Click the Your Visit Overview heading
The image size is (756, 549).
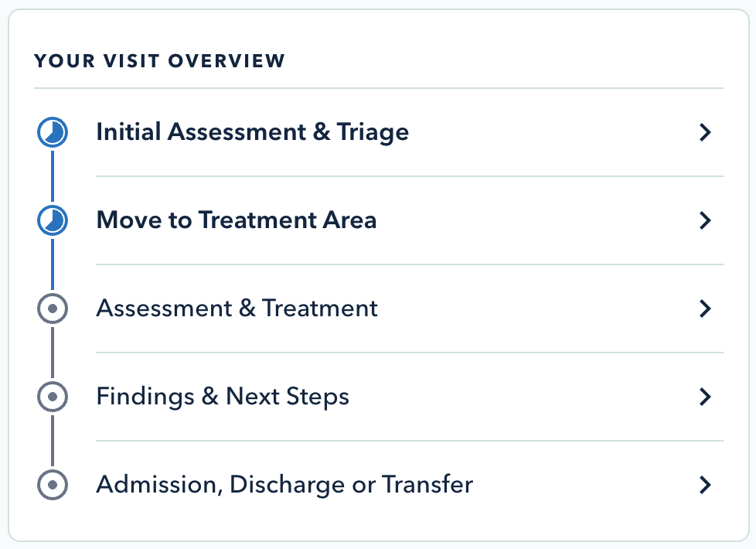coord(159,60)
